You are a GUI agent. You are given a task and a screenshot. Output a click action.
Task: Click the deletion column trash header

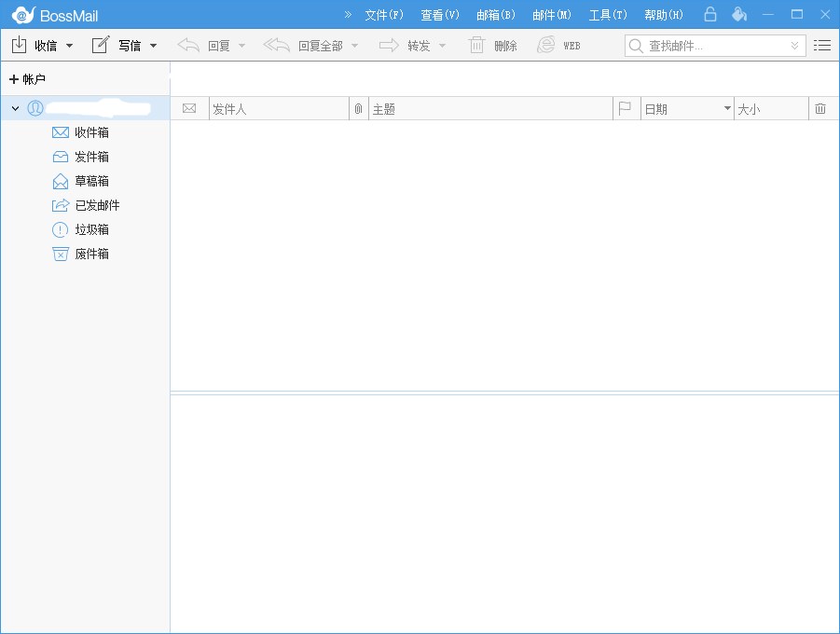click(x=820, y=108)
